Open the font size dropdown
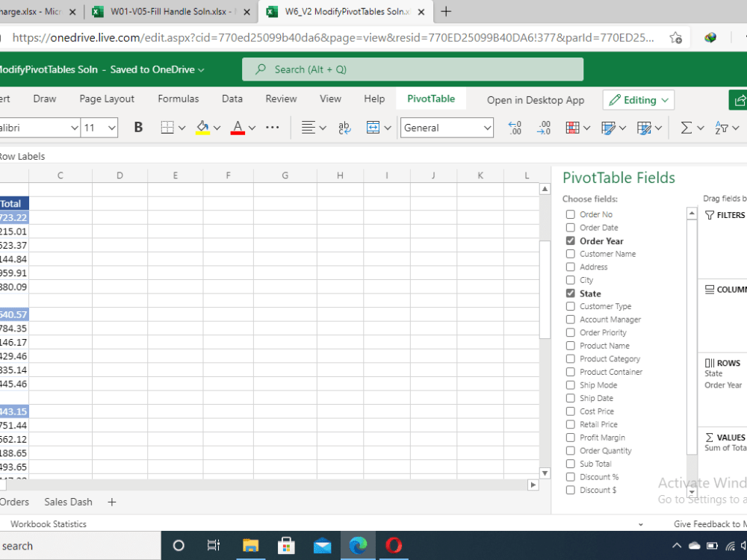Image resolution: width=747 pixels, height=560 pixels. 111,128
